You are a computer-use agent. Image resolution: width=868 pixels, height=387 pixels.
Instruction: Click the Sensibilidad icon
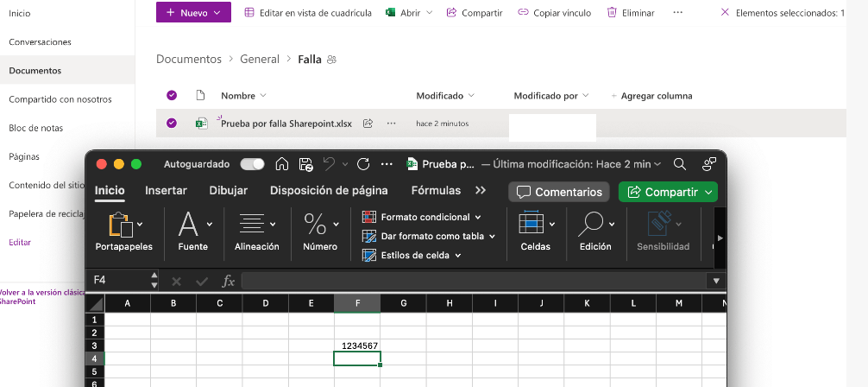pos(659,224)
